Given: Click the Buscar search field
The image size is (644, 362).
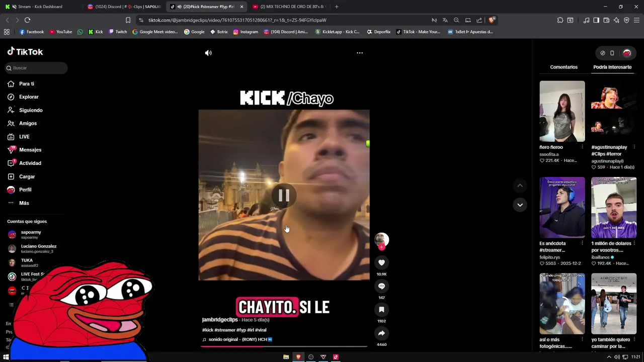Looking at the screenshot, I should point(37,68).
